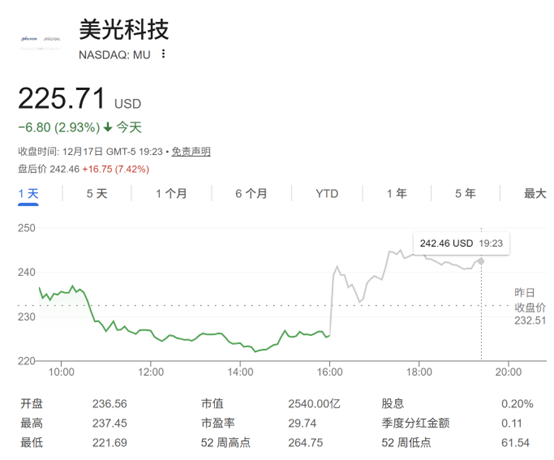Select the 1 天 time range tab
Viewport: 554px width, 460px height.
28,194
